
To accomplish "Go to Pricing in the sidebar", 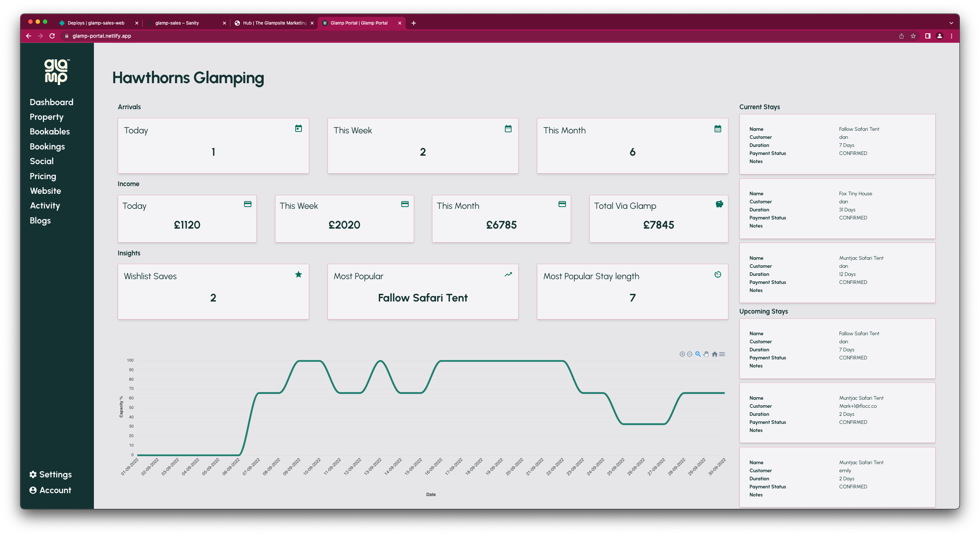I will pos(43,176).
